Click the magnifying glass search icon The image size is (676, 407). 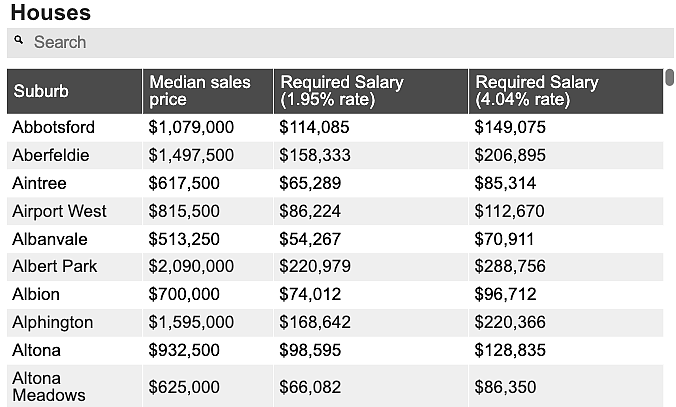click(19, 41)
